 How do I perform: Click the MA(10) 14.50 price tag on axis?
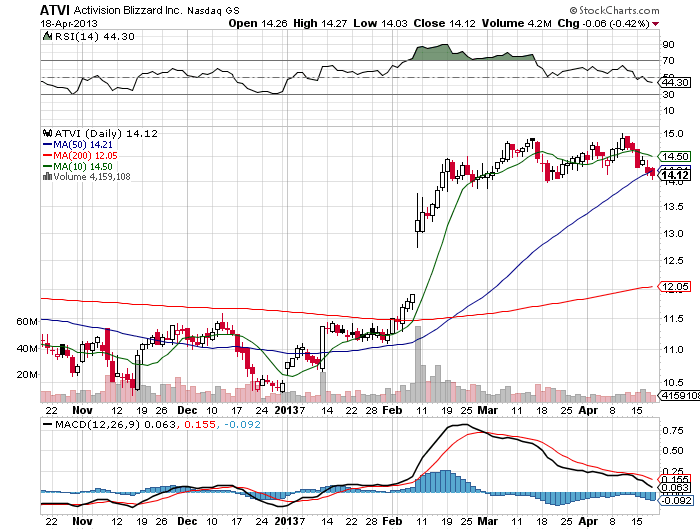tap(675, 156)
